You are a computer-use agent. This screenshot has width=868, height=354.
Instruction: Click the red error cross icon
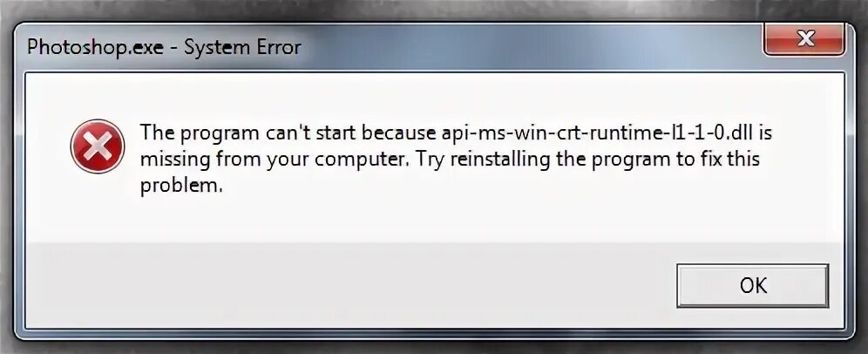click(97, 146)
